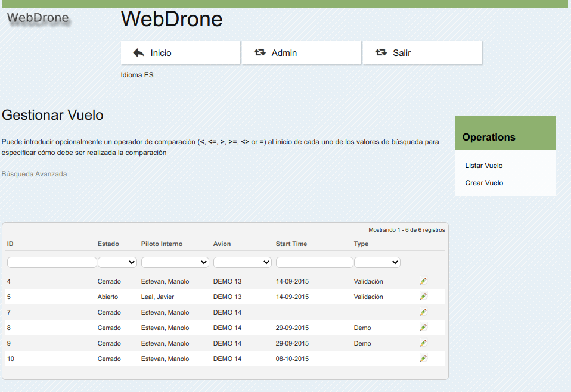Open edit for flight 7 via pencil icon
Screen dimensions: 571x392
(423, 312)
